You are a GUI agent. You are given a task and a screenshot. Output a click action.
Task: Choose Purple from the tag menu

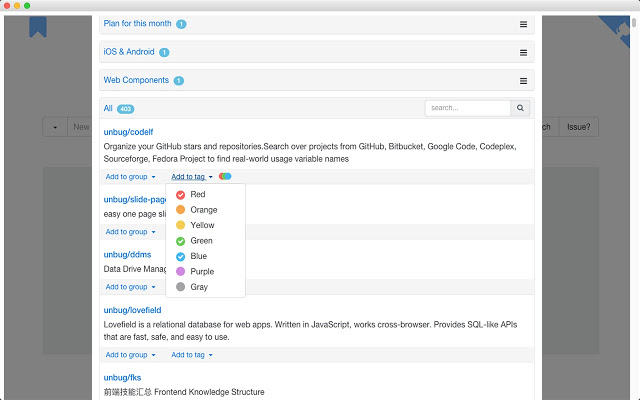(202, 271)
